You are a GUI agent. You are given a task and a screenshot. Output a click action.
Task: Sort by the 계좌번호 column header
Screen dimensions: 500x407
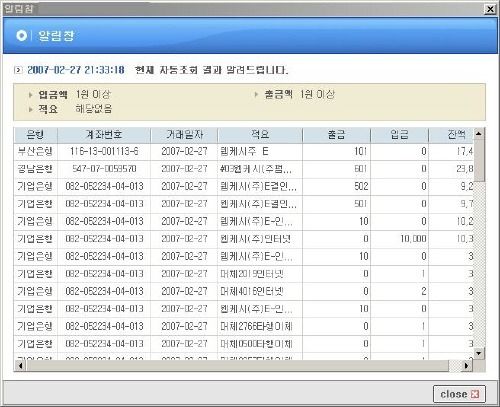104,135
